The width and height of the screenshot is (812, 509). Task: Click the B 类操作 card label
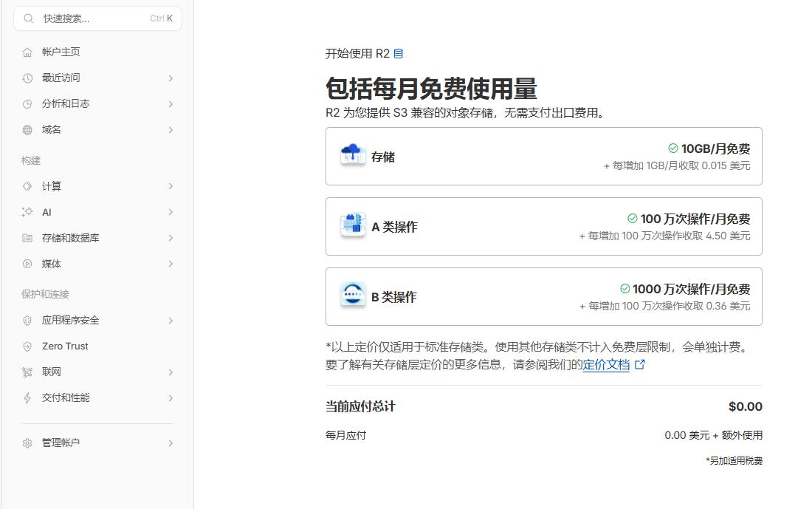click(x=393, y=297)
